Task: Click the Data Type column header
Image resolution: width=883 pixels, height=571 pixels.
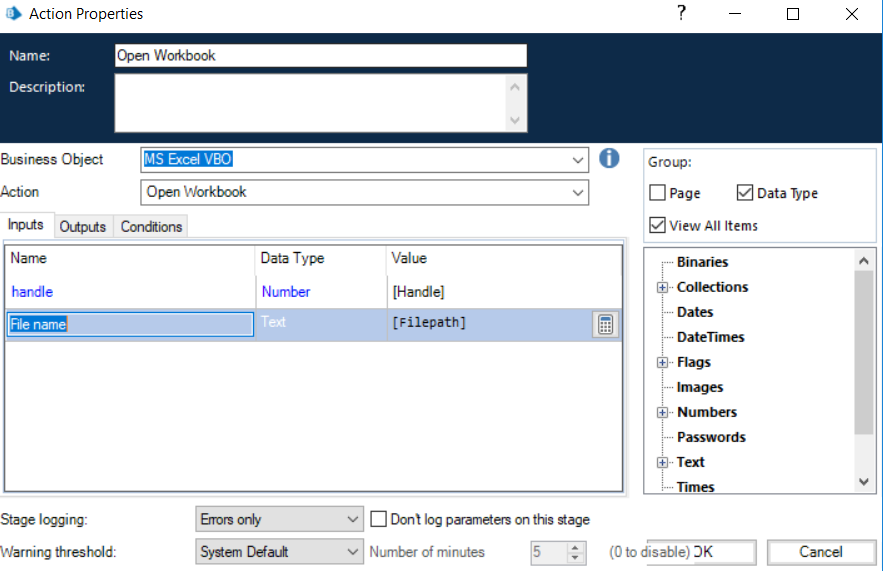Action: [x=321, y=258]
